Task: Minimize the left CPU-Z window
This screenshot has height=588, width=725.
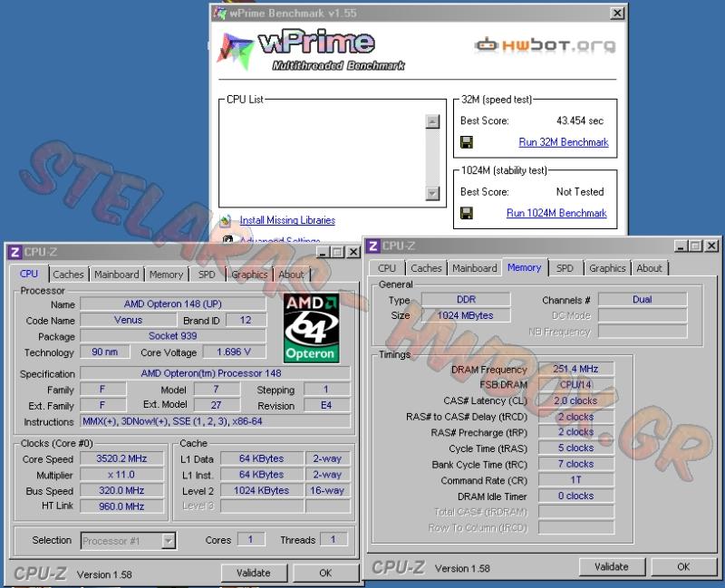Action: pyautogui.click(x=324, y=252)
